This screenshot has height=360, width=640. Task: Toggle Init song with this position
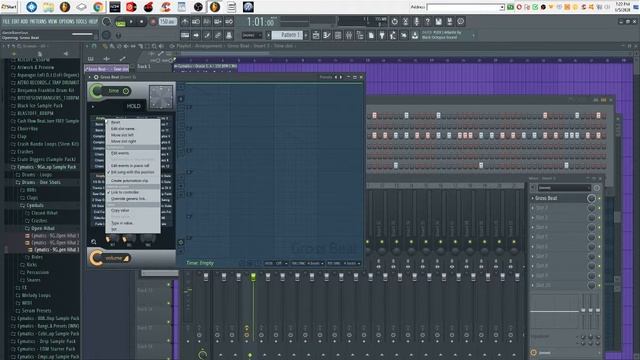click(133, 172)
